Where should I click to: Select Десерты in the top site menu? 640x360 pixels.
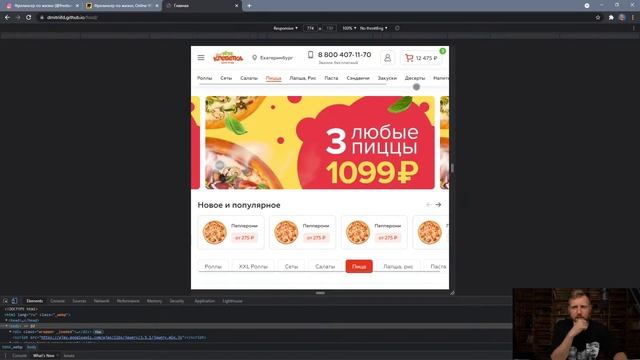pyautogui.click(x=415, y=78)
